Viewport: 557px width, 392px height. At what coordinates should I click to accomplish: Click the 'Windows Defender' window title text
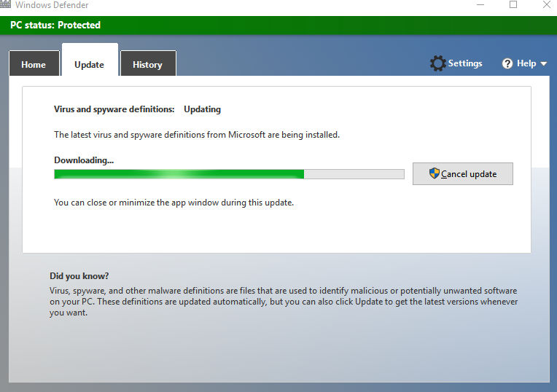point(52,5)
